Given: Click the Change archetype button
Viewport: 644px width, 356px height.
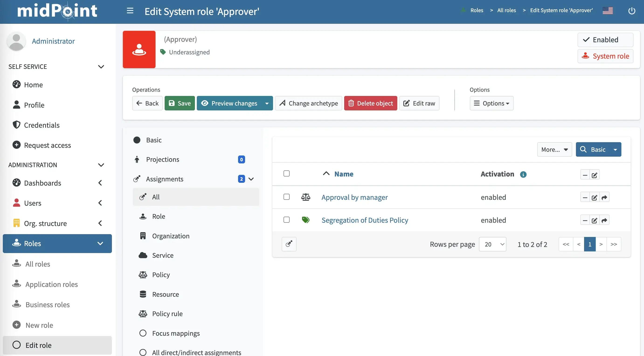Looking at the screenshot, I should pos(308,103).
